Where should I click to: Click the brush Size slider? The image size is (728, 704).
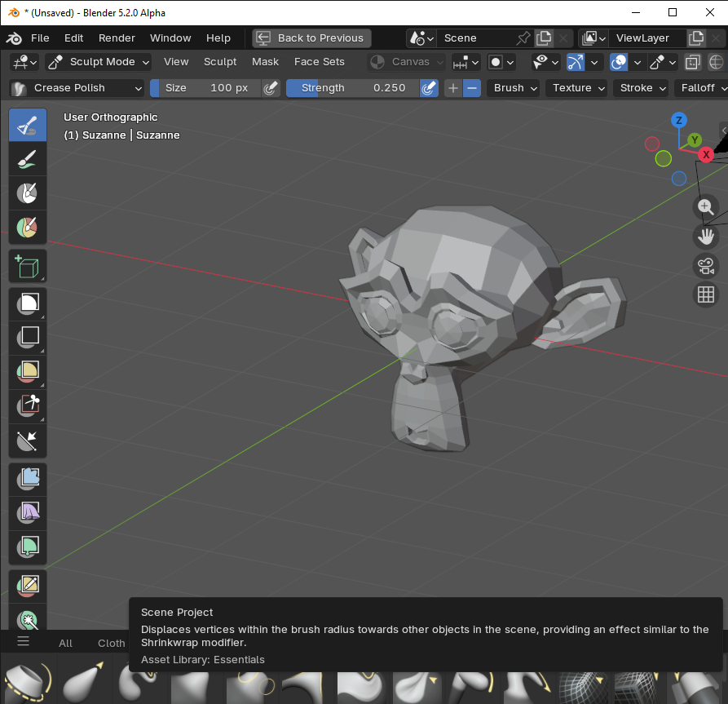tap(205, 88)
